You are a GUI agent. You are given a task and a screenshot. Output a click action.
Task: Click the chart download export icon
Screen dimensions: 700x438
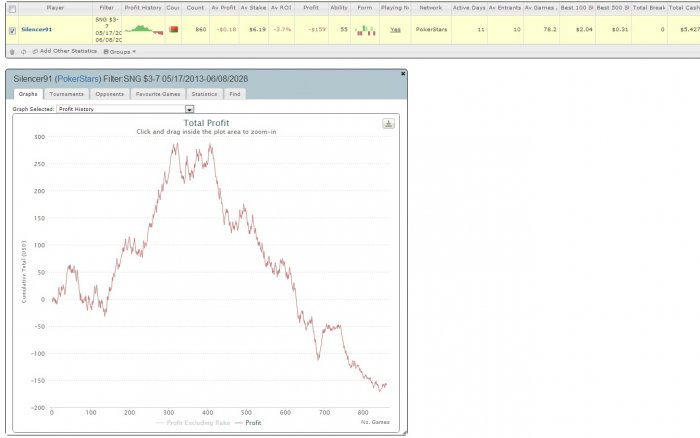coord(388,124)
